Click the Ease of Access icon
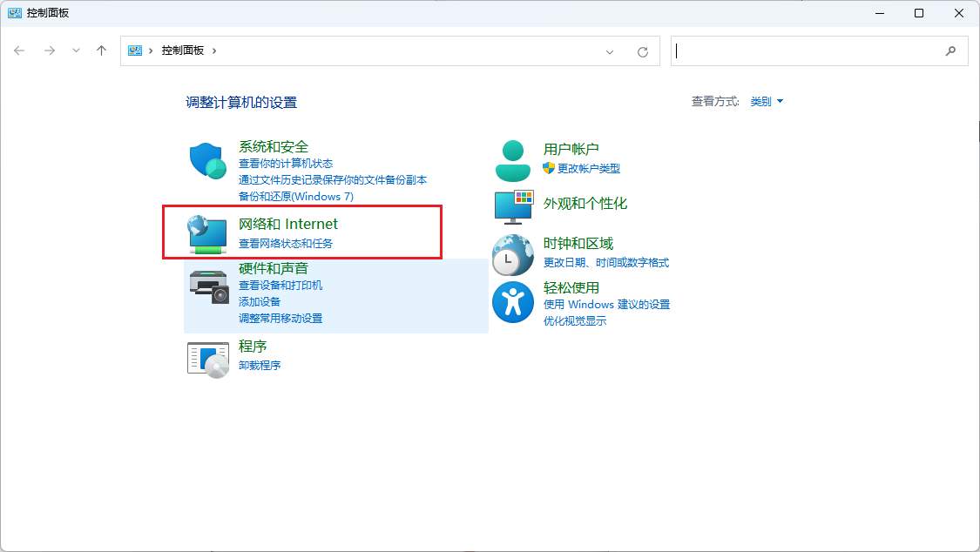 tap(512, 301)
